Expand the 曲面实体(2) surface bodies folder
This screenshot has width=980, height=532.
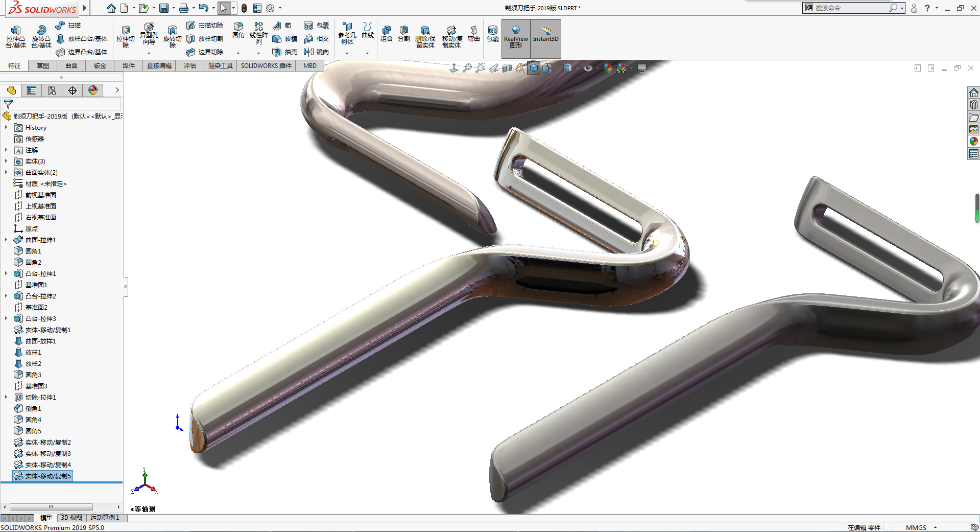(6, 172)
